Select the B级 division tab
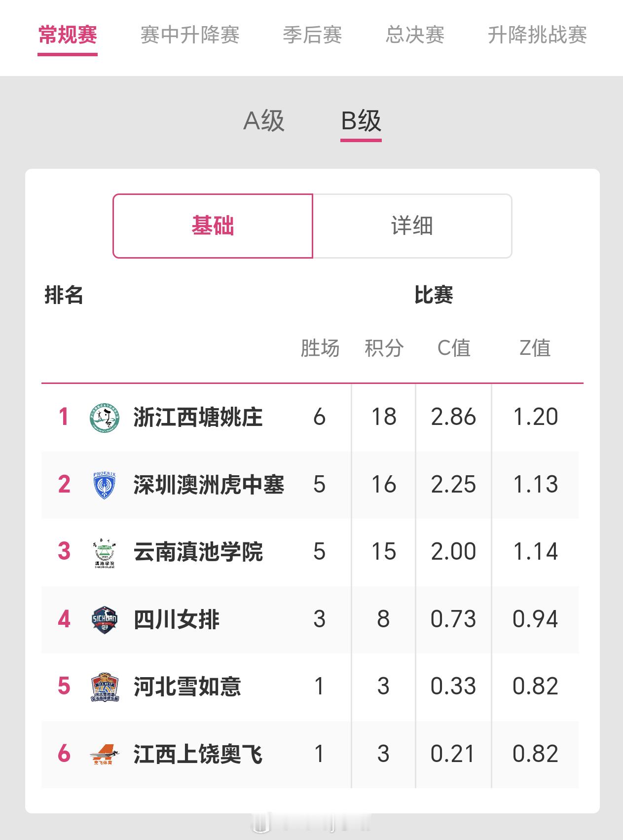This screenshot has width=623, height=840. pyautogui.click(x=361, y=121)
